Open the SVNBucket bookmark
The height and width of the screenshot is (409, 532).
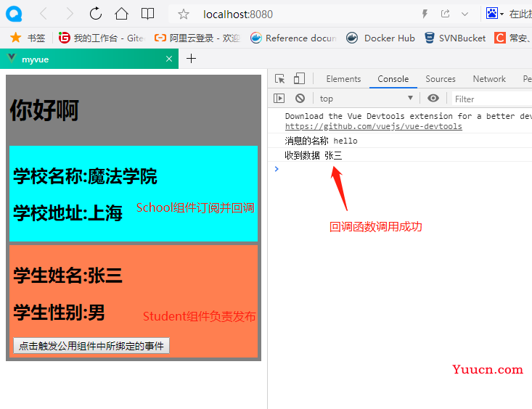point(455,38)
